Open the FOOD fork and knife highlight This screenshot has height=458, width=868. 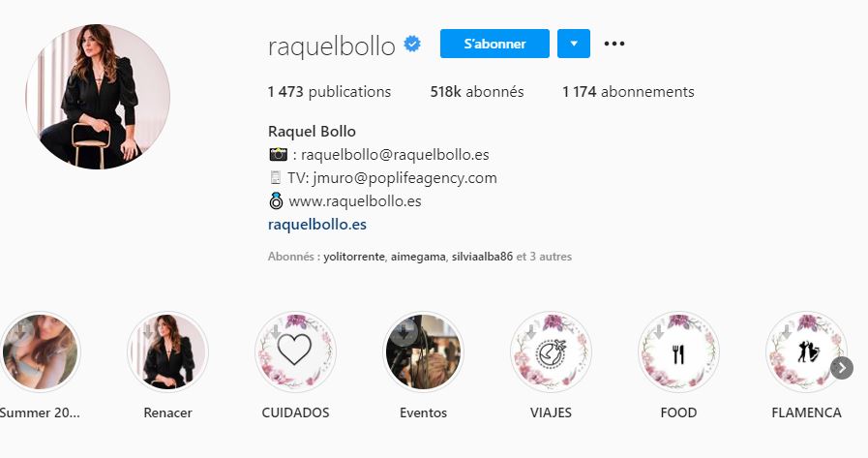point(678,351)
